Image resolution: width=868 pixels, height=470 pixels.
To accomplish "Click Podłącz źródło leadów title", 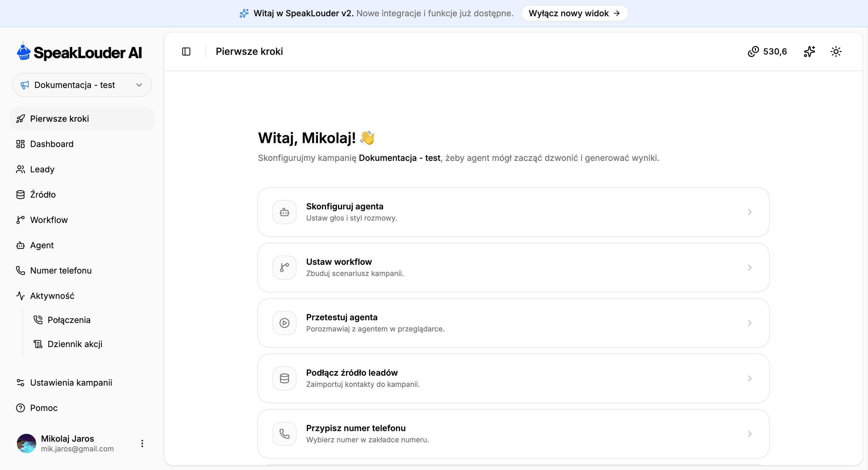I will [352, 372].
